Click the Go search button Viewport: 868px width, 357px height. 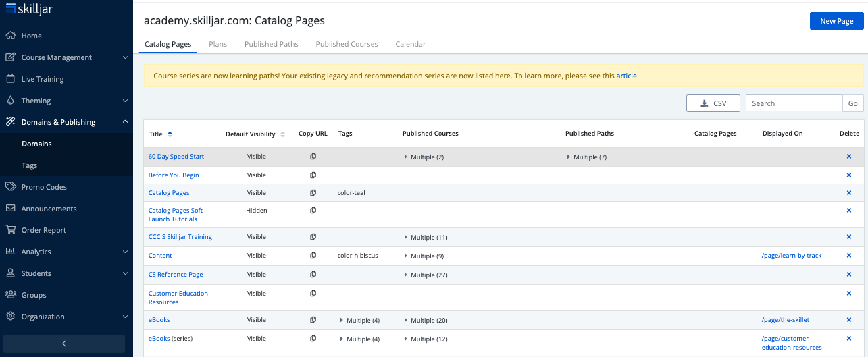click(852, 103)
